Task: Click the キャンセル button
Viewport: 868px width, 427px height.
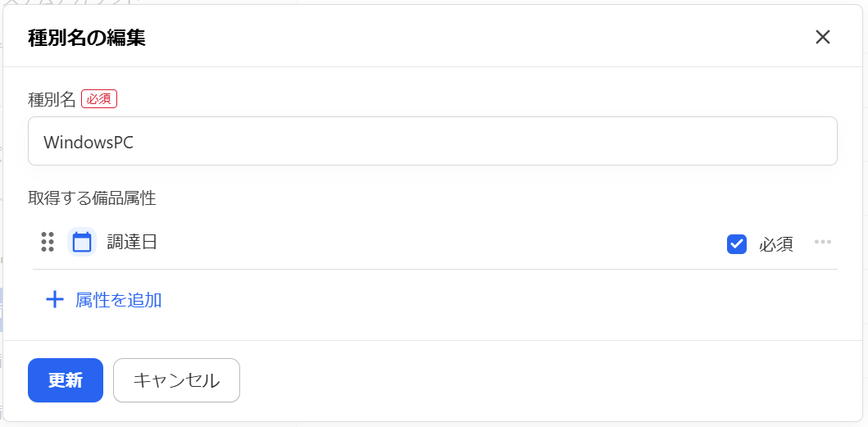Action: (176, 380)
